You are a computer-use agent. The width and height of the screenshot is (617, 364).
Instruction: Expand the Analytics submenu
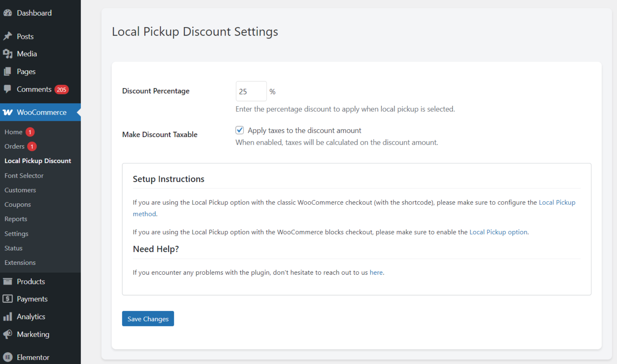(31, 316)
